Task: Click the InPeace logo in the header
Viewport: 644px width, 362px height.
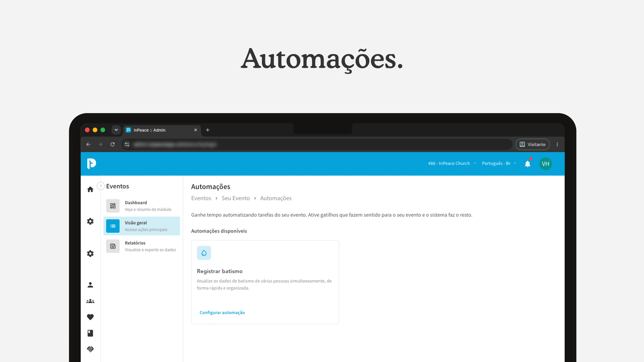Action: pyautogui.click(x=91, y=164)
